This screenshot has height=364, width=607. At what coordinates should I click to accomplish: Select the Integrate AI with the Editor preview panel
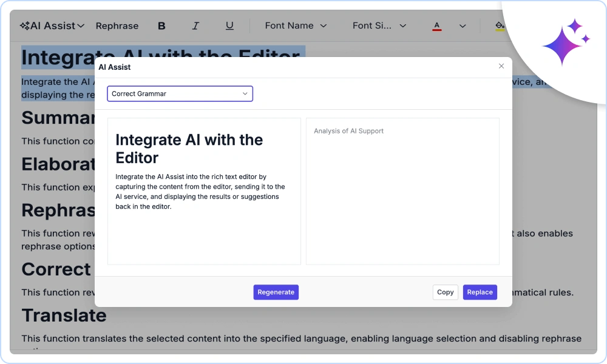[203, 191]
